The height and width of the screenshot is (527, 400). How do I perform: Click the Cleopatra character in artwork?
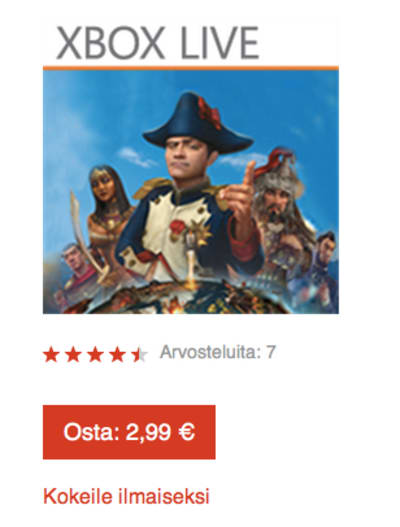click(x=109, y=213)
